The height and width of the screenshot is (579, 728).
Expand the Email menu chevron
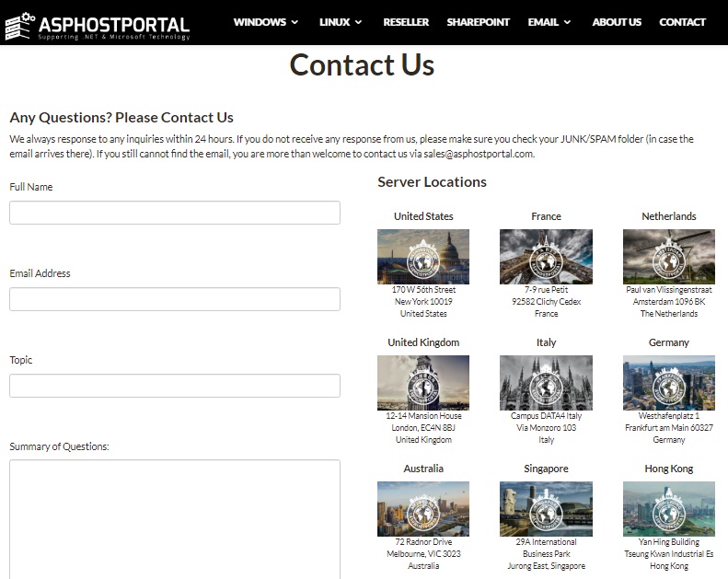pyautogui.click(x=567, y=22)
